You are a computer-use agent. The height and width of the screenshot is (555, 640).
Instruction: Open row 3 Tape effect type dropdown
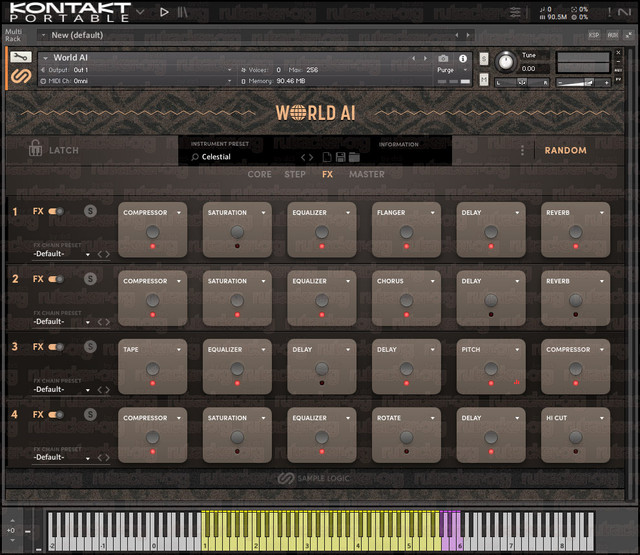179,350
